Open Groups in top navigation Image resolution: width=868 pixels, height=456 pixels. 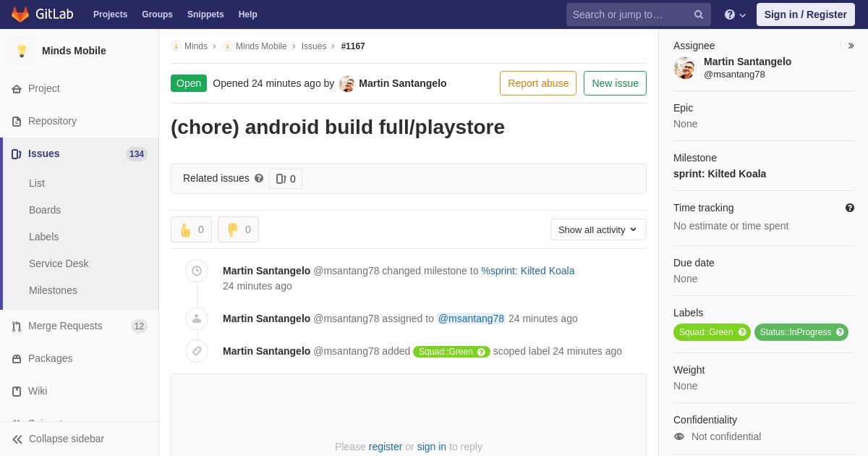(157, 14)
